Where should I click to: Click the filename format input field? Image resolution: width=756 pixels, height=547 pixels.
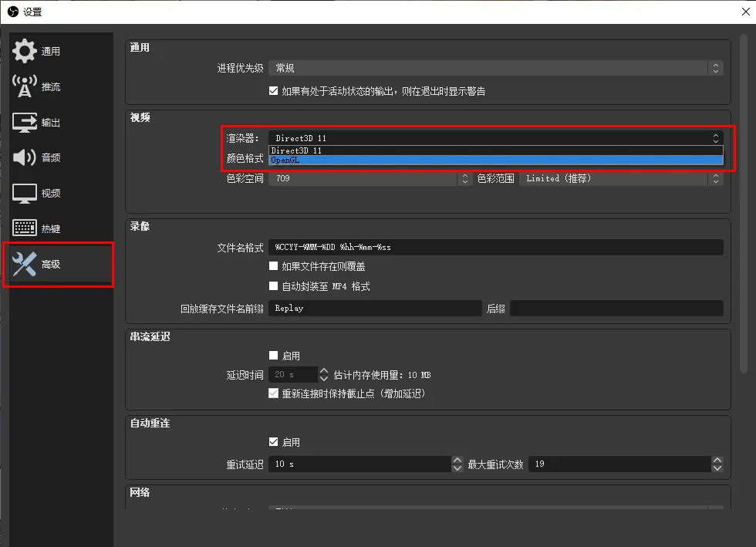click(495, 247)
